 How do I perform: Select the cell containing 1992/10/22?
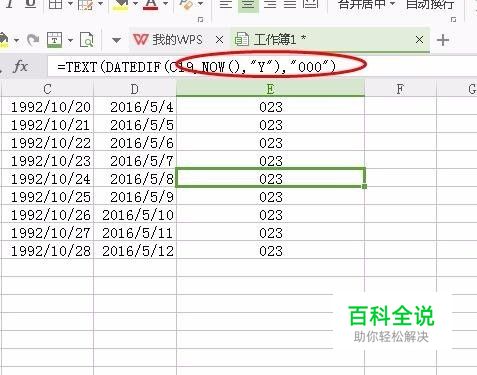(x=47, y=143)
